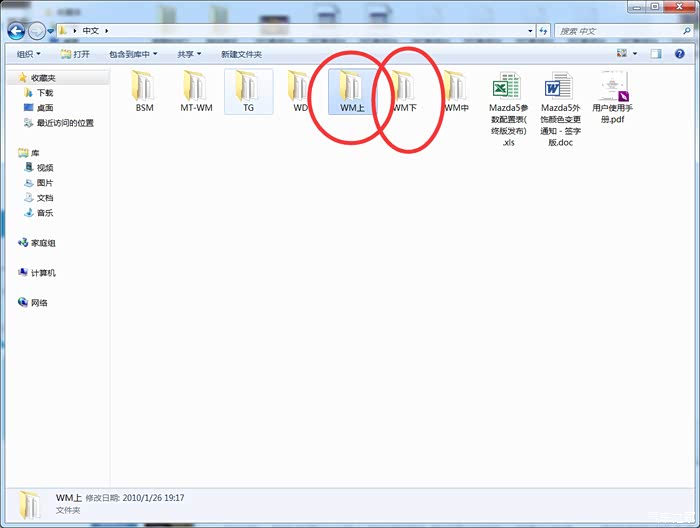Select the Mazda5参数配置表 xls file
The image size is (700, 528).
click(x=508, y=109)
